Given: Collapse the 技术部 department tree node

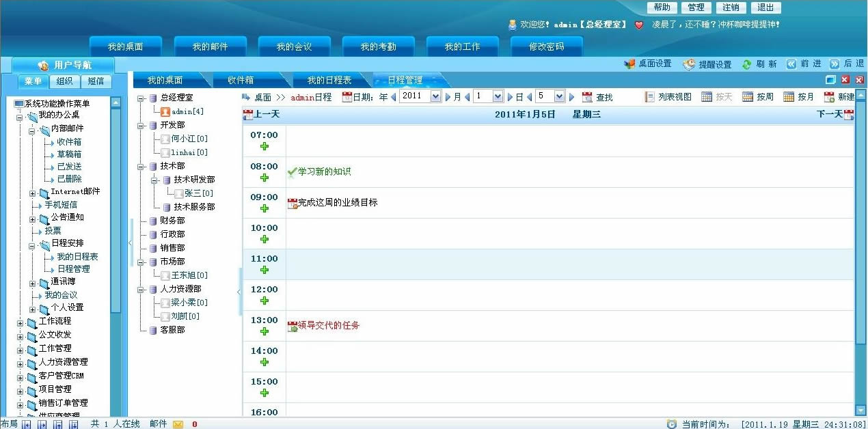Looking at the screenshot, I should coord(141,167).
